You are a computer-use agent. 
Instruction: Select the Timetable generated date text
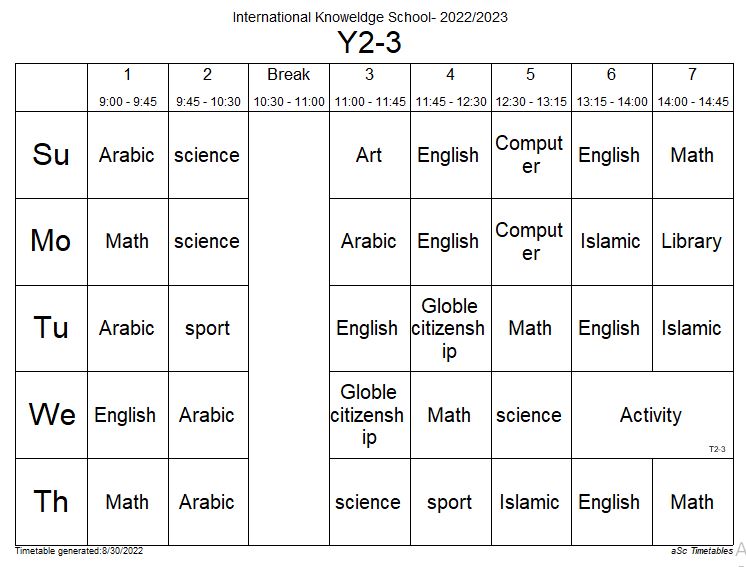coord(79,551)
